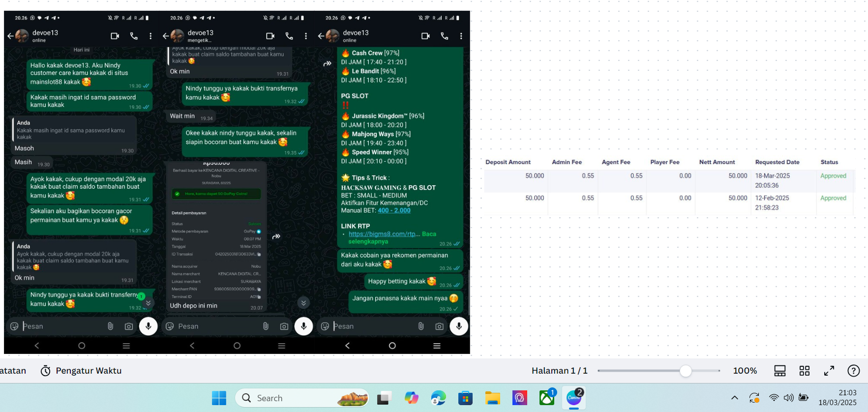Open File Explorer from the taskbar
Screen dimensions: 868x412
(x=492, y=398)
